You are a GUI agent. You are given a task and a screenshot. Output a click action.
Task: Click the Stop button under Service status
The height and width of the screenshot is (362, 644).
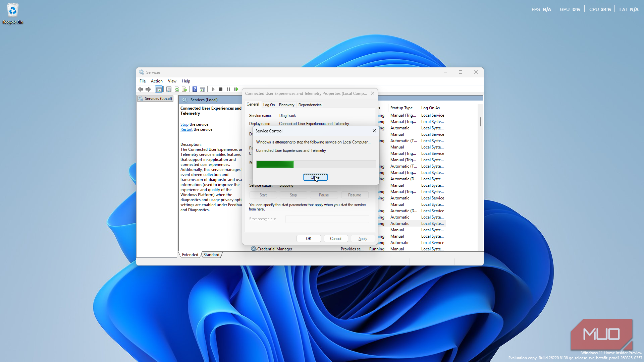(293, 195)
